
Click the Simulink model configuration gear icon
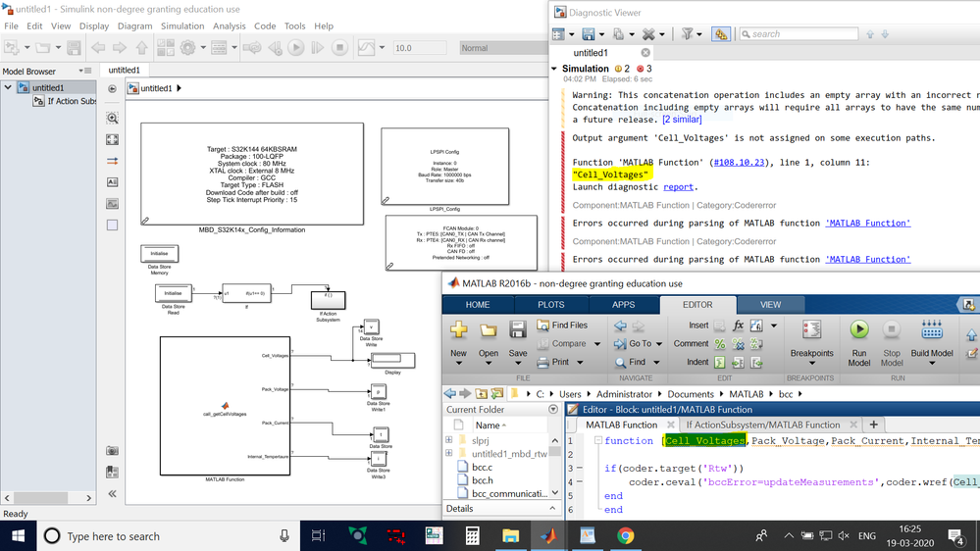[188, 47]
